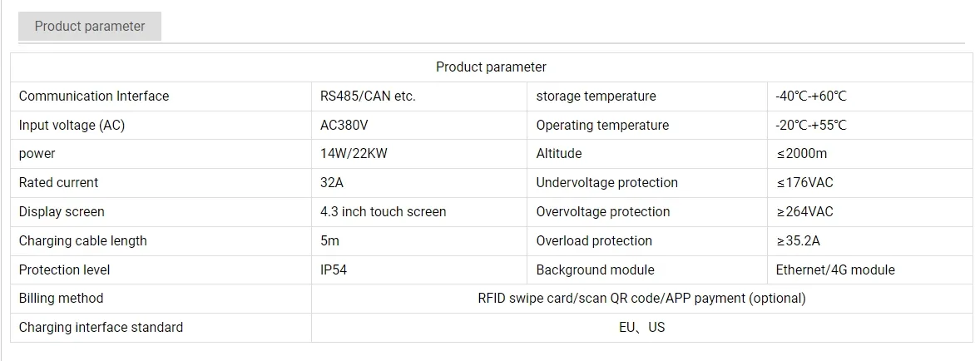Click the -40℃-+60℃ value cell

(x=811, y=96)
